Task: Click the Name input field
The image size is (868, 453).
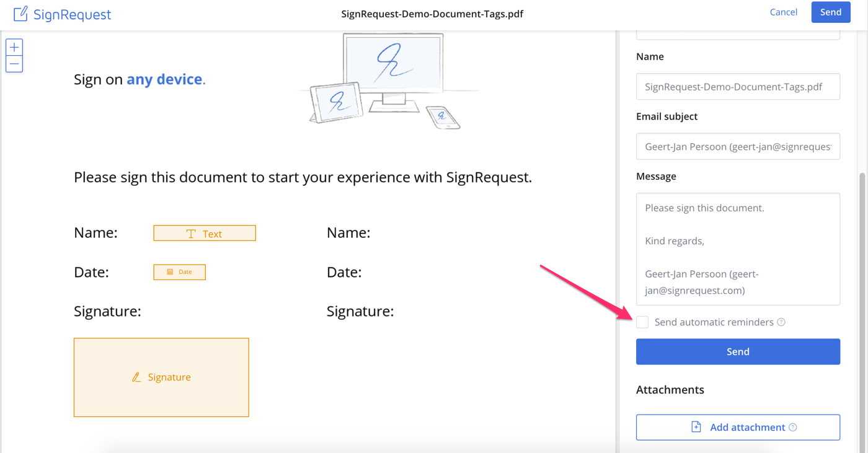Action: [738, 87]
